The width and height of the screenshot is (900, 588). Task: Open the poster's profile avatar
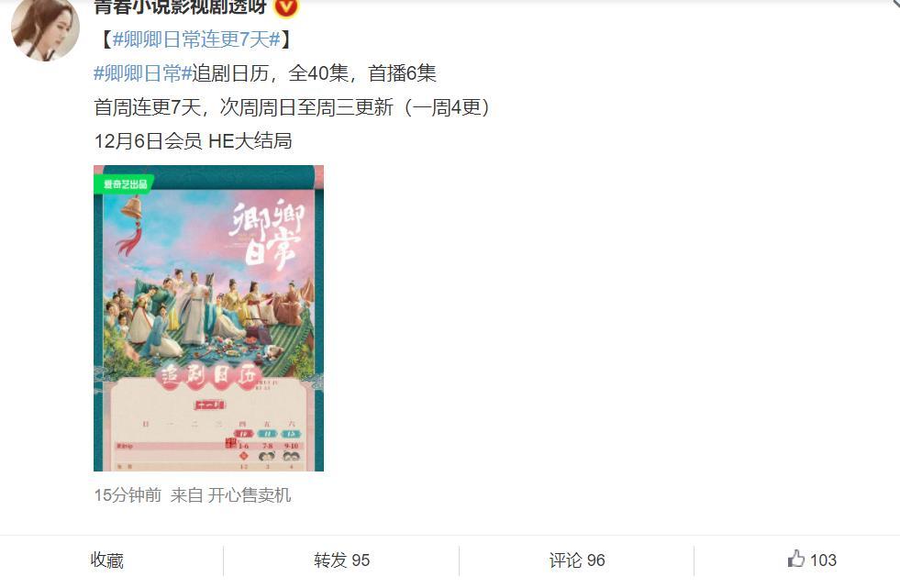[45, 29]
